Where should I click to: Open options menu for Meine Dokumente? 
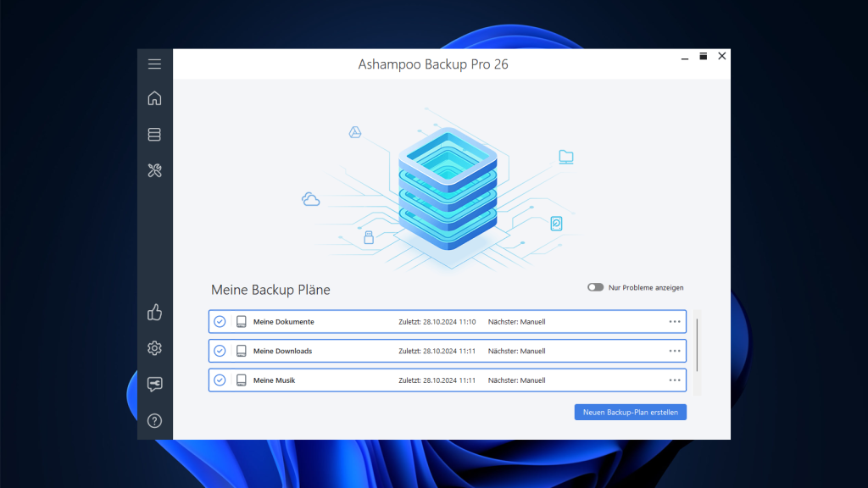(674, 321)
